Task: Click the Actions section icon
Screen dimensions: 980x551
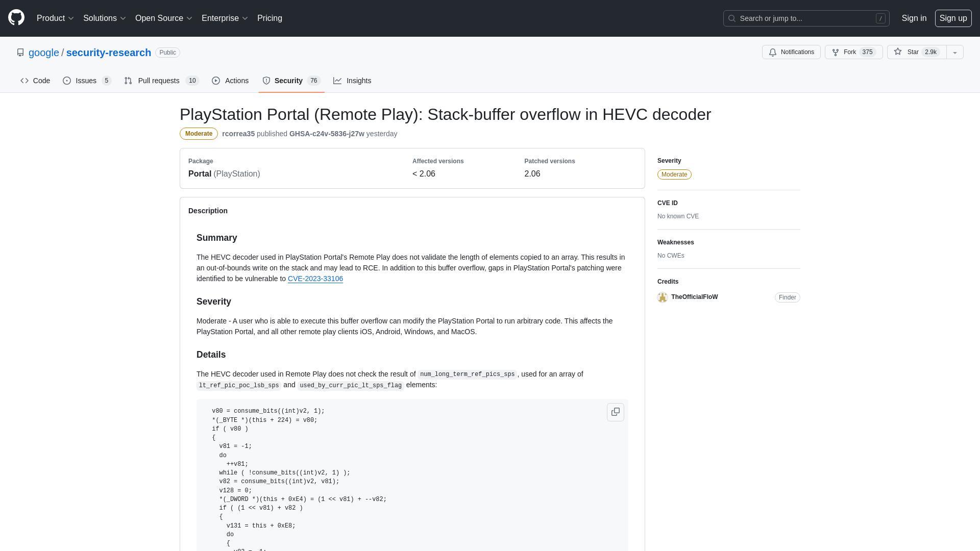Action: (x=215, y=81)
